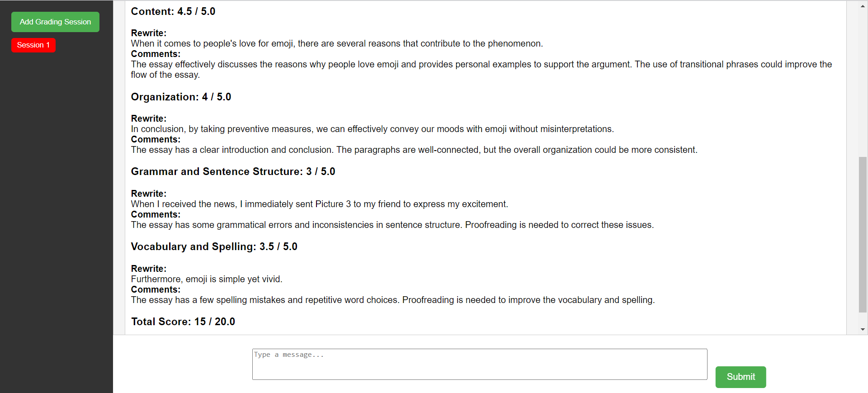Click the comment about transitional phrases improving flow
The image size is (868, 393).
pyautogui.click(x=481, y=69)
